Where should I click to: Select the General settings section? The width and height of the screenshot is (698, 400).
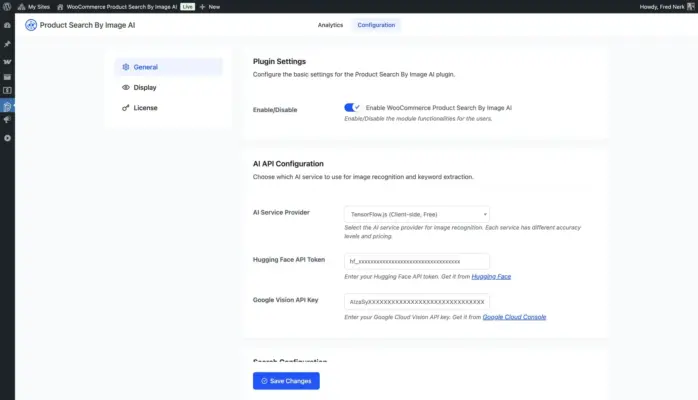point(169,67)
